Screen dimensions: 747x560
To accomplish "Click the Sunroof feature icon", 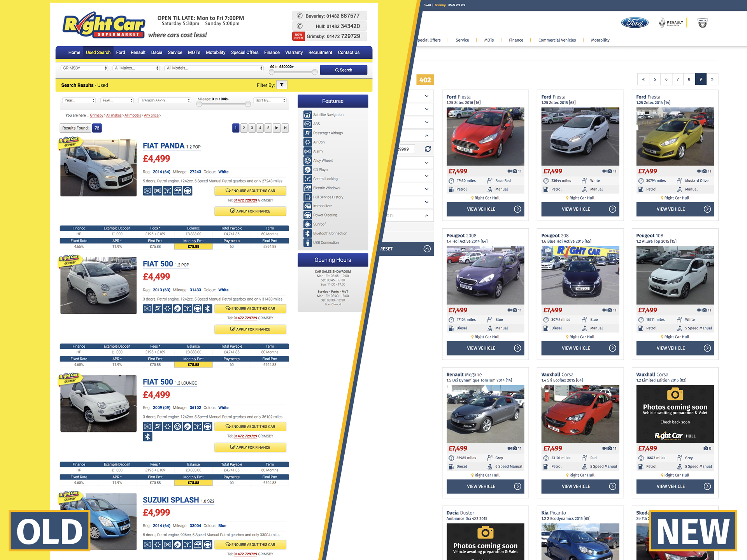I will click(x=307, y=224).
